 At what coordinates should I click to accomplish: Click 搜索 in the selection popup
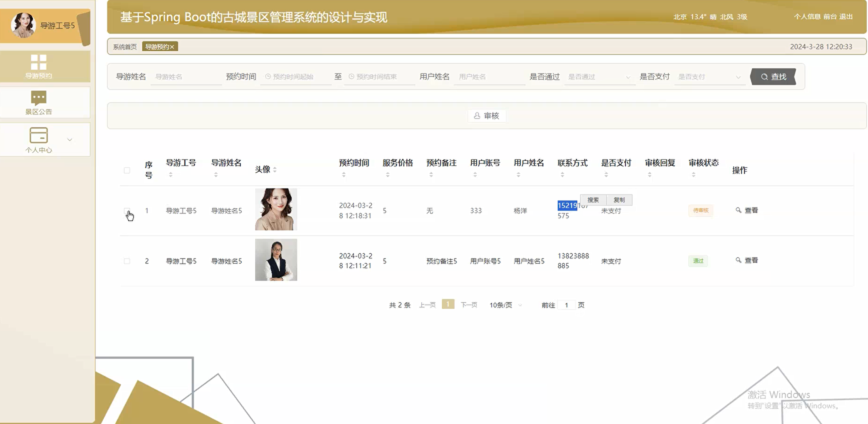click(x=593, y=200)
